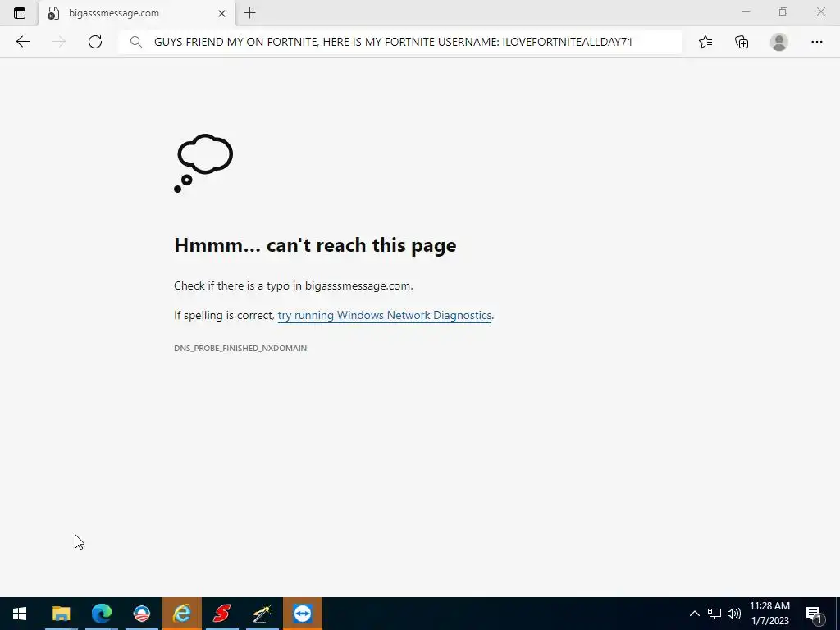Open the Favorites star icon
The image size is (840, 630).
705,42
